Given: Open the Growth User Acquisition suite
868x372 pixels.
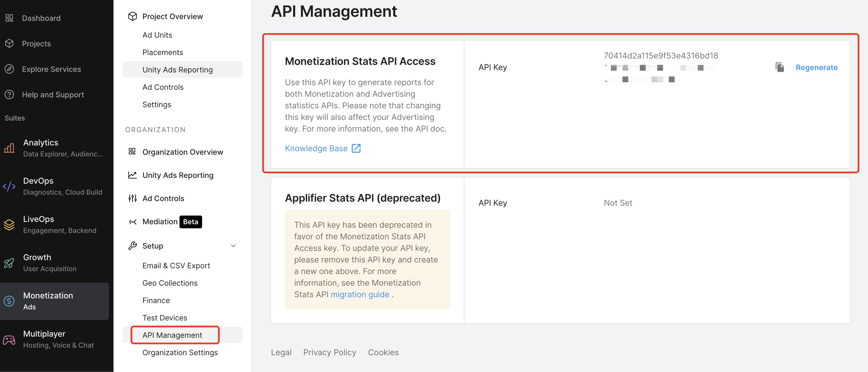Looking at the screenshot, I should point(55,263).
